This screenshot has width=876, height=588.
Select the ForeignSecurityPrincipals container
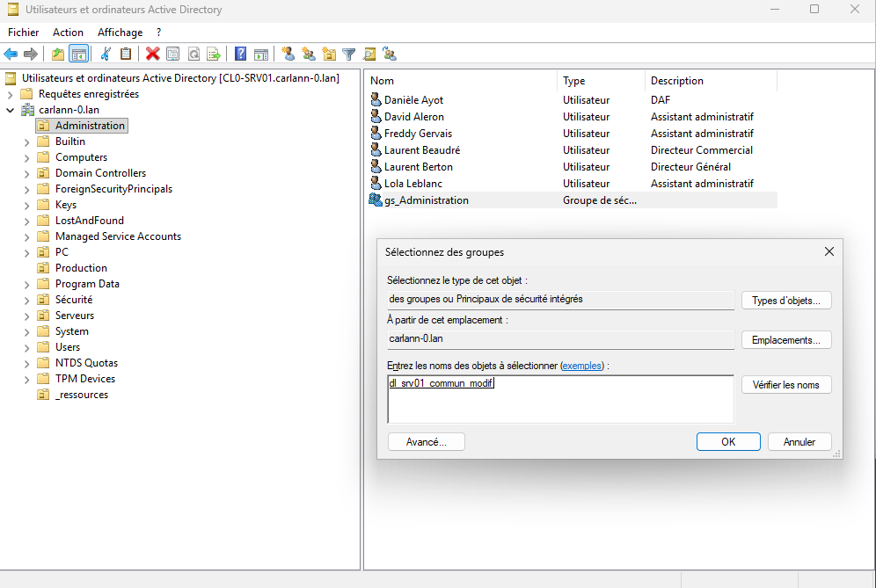[x=113, y=189]
